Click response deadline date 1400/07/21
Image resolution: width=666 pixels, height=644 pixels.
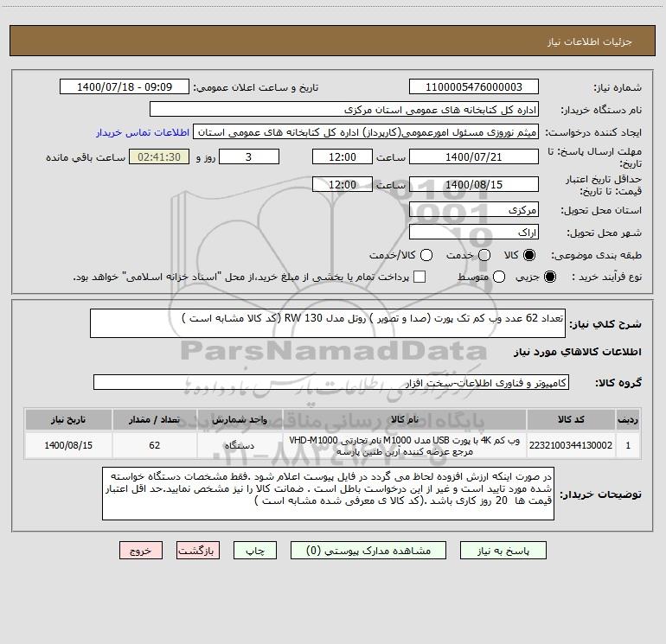[474, 156]
